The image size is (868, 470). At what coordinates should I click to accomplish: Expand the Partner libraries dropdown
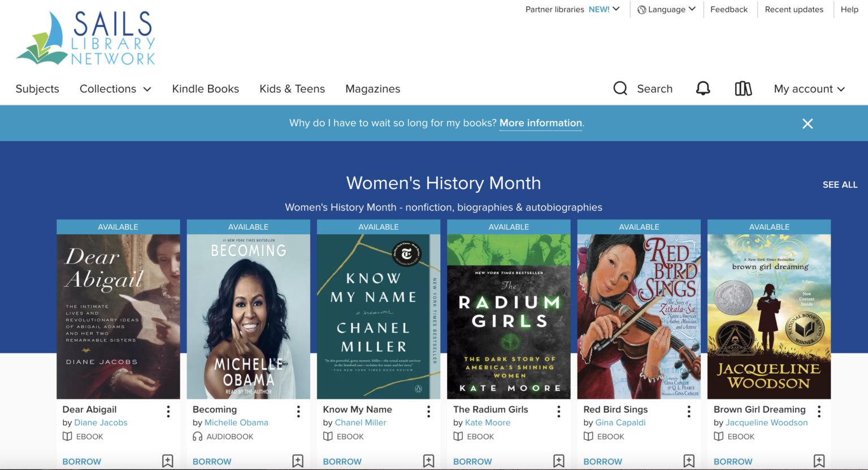click(572, 10)
